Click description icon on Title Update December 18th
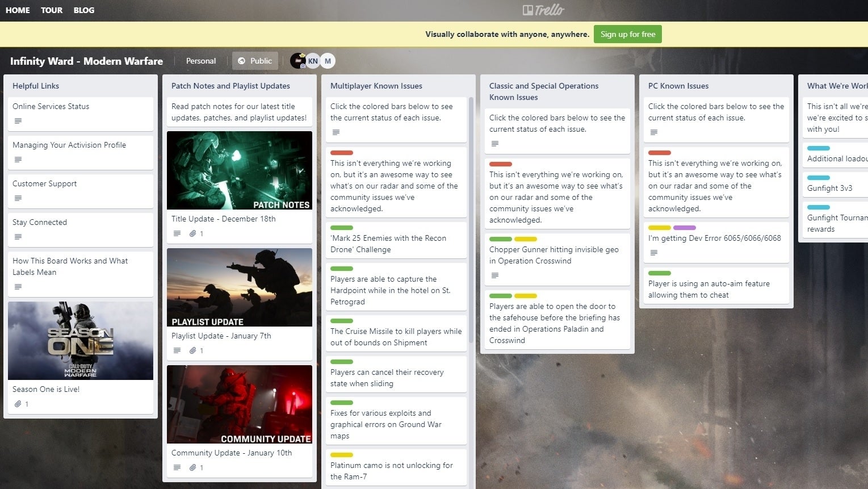This screenshot has width=868, height=489. click(x=177, y=233)
